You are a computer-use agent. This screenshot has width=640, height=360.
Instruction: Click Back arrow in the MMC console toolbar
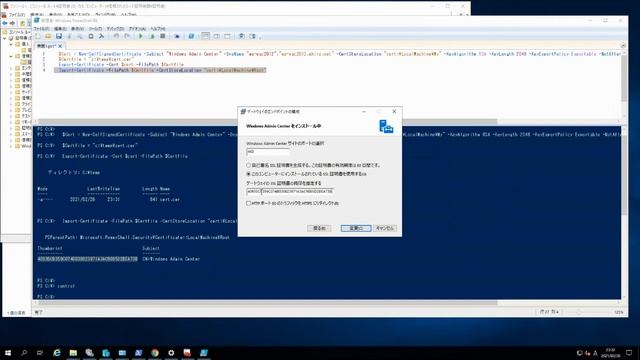[5, 23]
